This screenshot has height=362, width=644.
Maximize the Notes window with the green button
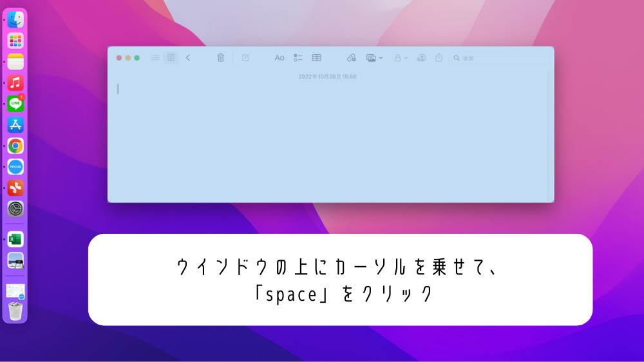[137, 58]
